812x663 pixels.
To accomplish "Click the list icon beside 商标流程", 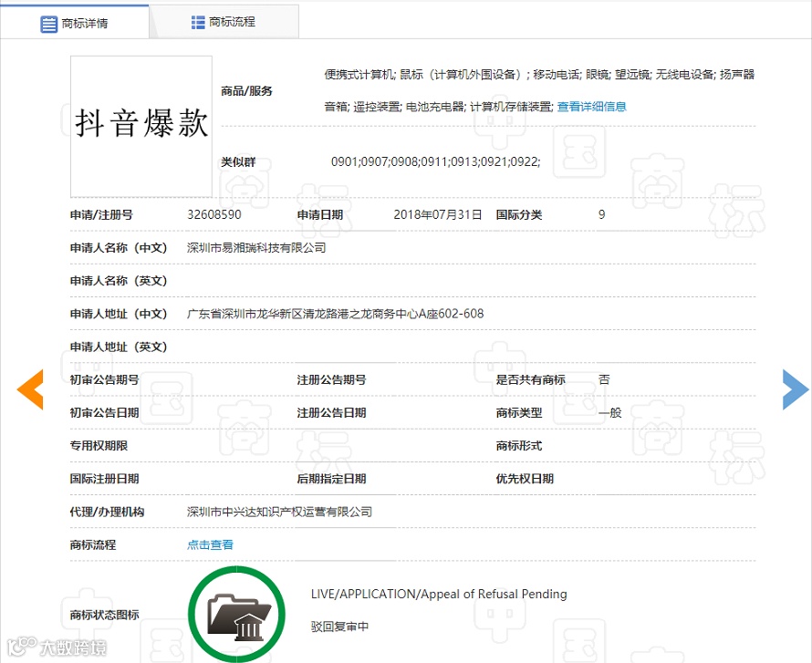I will [x=198, y=22].
